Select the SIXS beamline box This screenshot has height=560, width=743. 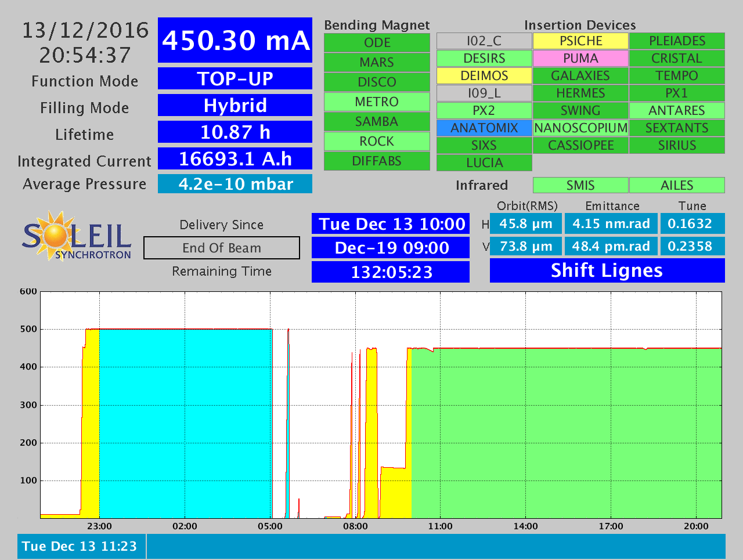coord(484,145)
